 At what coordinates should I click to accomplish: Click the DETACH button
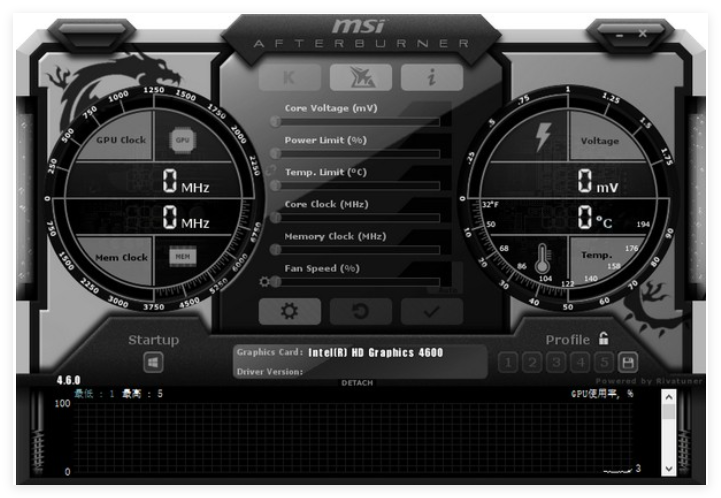coord(357,383)
